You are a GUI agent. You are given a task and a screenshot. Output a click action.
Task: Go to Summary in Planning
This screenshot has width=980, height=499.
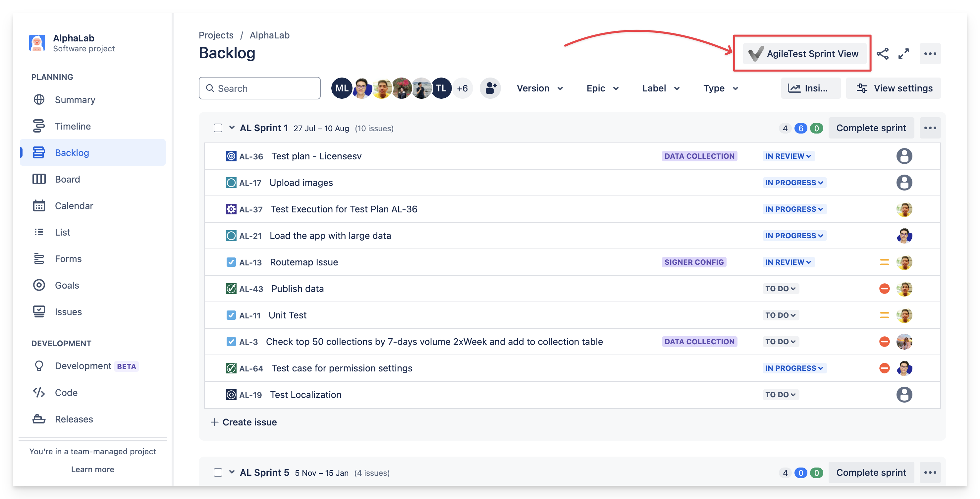click(75, 100)
